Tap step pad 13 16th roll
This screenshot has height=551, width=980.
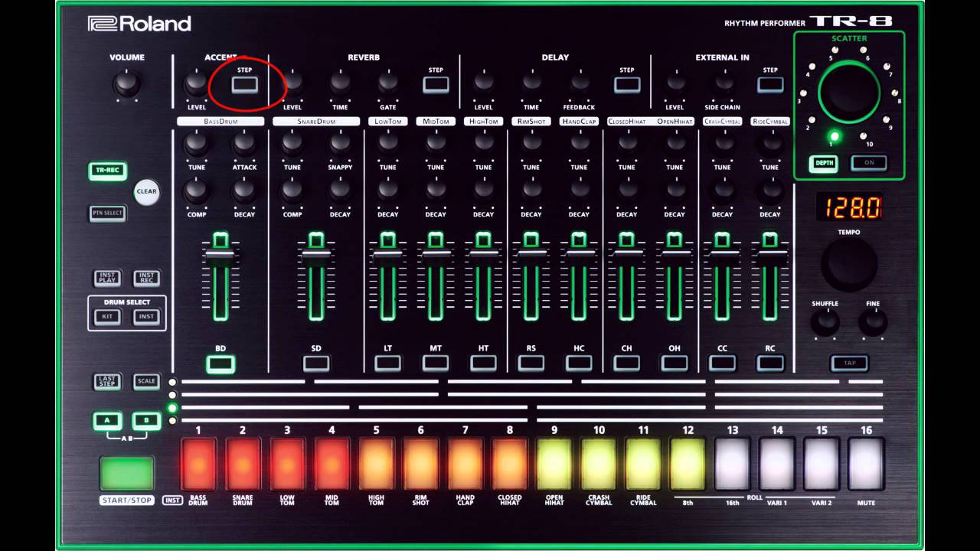[x=733, y=464]
